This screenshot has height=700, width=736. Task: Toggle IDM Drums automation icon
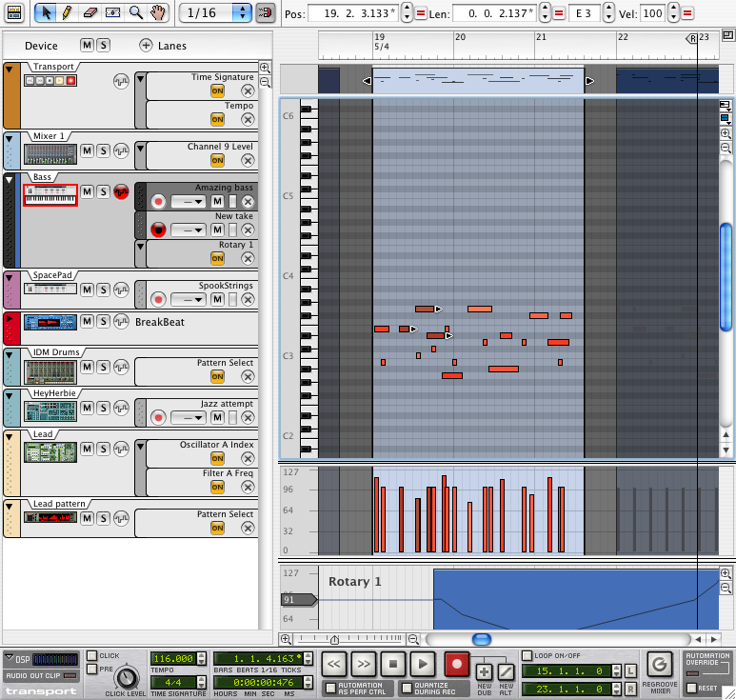[121, 367]
